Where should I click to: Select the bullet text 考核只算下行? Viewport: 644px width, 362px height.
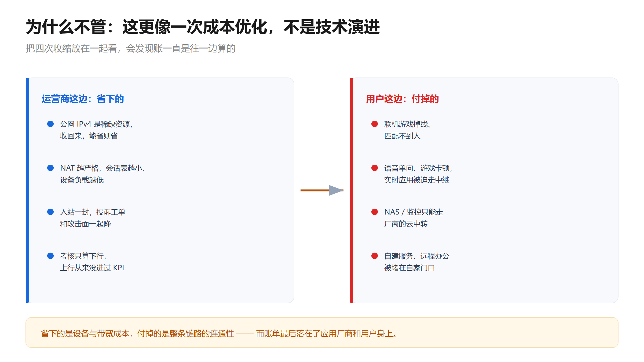point(92,262)
